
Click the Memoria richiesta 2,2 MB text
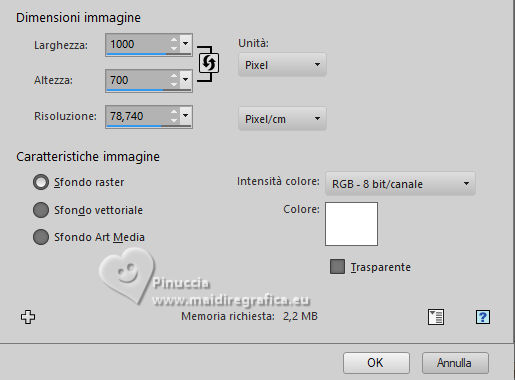click(x=249, y=316)
